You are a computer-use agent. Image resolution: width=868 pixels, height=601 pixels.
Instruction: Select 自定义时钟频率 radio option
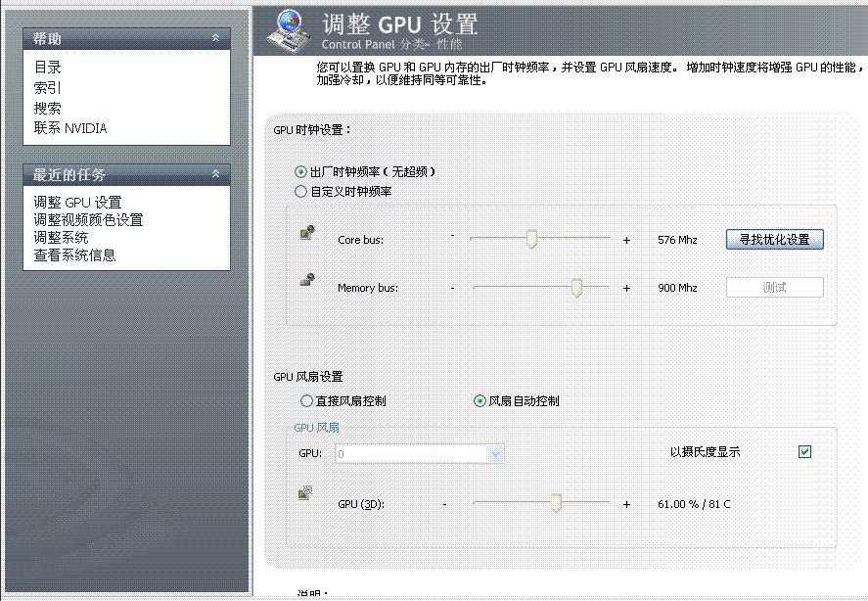tap(301, 192)
